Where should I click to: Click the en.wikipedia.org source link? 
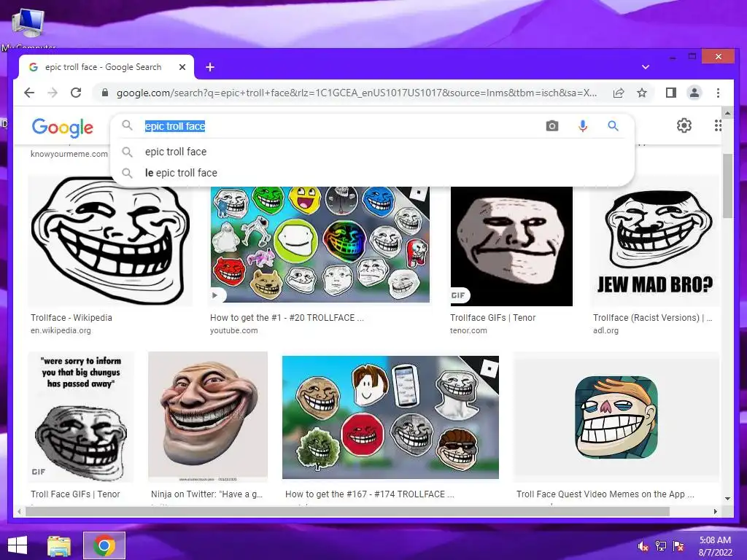coord(61,330)
